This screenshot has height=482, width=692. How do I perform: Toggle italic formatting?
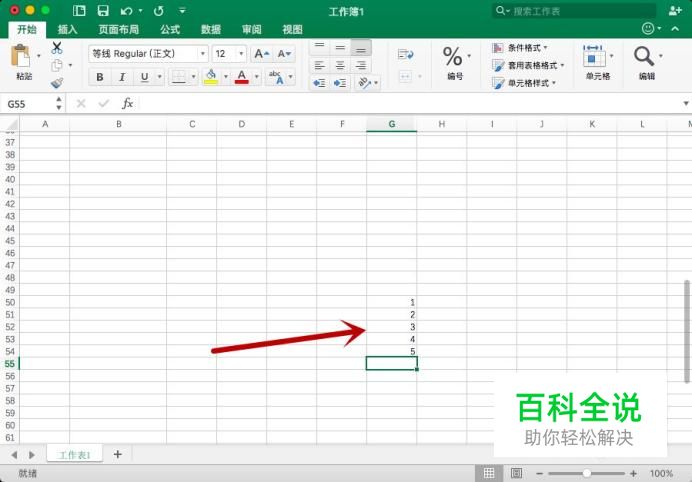click(122, 77)
